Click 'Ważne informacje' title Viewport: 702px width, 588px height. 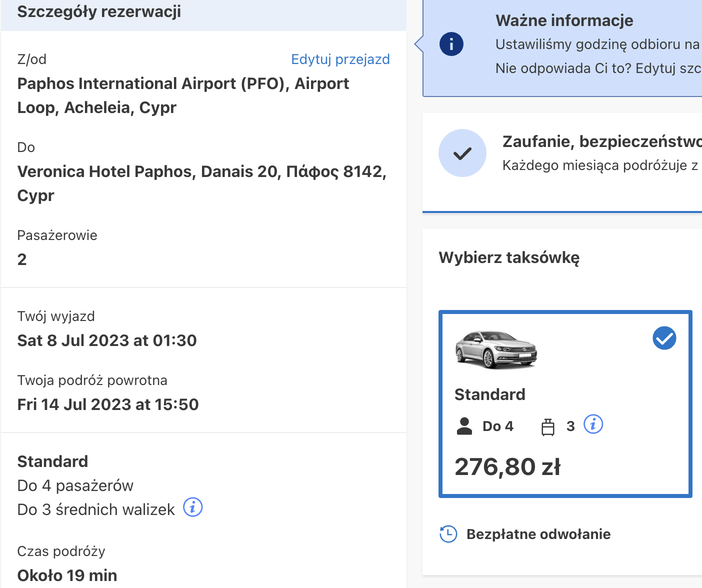pyautogui.click(x=564, y=20)
